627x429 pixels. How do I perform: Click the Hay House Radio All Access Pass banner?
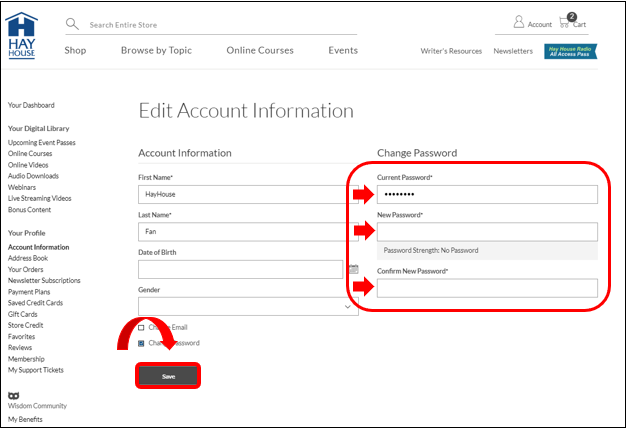click(x=571, y=51)
